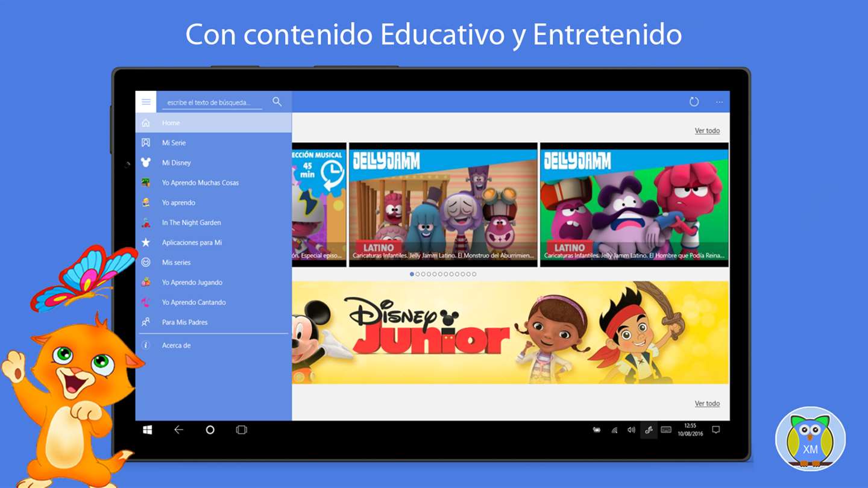868x488 pixels.
Task: Focus the search text field
Action: pos(212,102)
